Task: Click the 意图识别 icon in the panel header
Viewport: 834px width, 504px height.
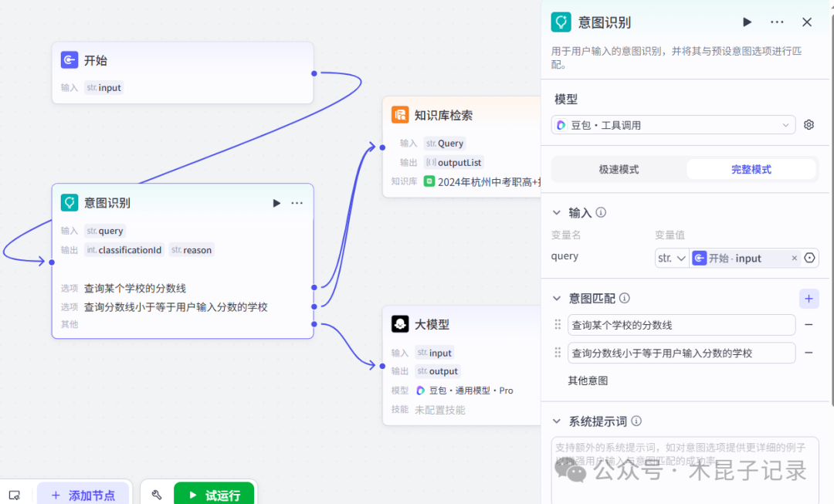Action: pos(561,22)
